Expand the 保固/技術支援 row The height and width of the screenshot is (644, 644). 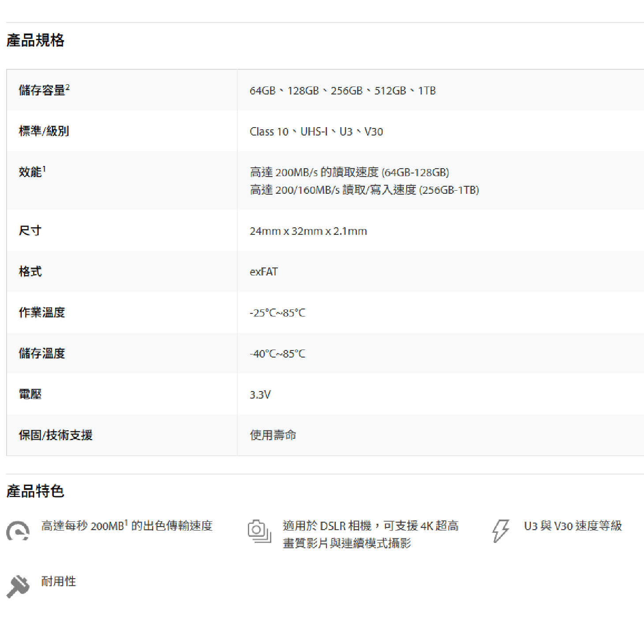(x=56, y=435)
